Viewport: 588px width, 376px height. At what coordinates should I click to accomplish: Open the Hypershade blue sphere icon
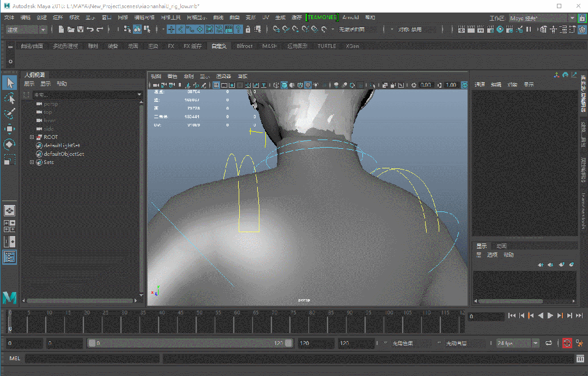point(500,29)
